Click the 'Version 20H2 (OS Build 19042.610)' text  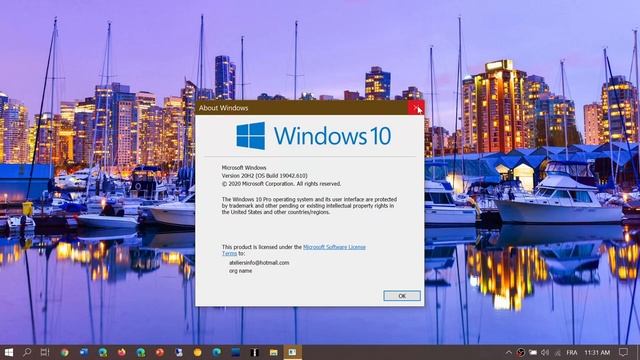pos(264,176)
